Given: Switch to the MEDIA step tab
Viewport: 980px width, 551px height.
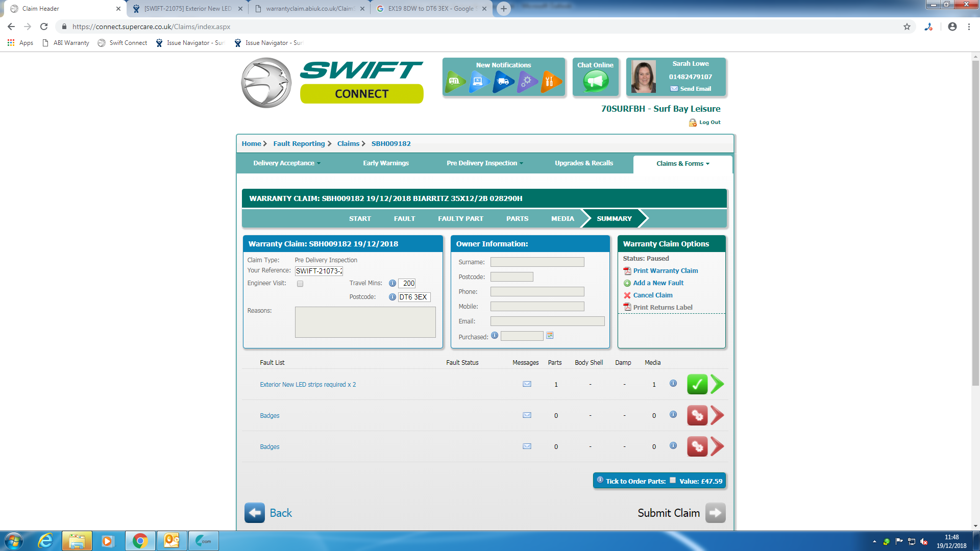Looking at the screenshot, I should point(562,218).
